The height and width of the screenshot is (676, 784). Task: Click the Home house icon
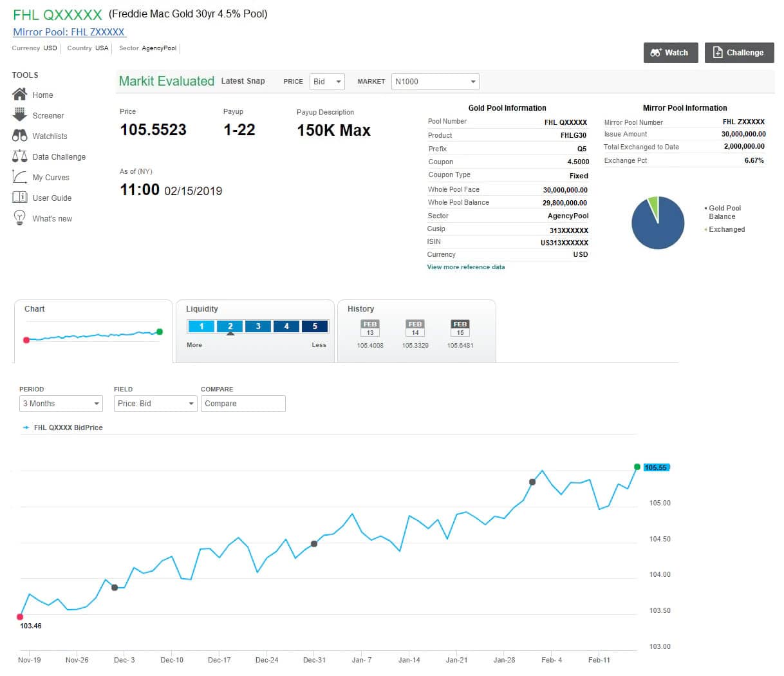(19, 94)
